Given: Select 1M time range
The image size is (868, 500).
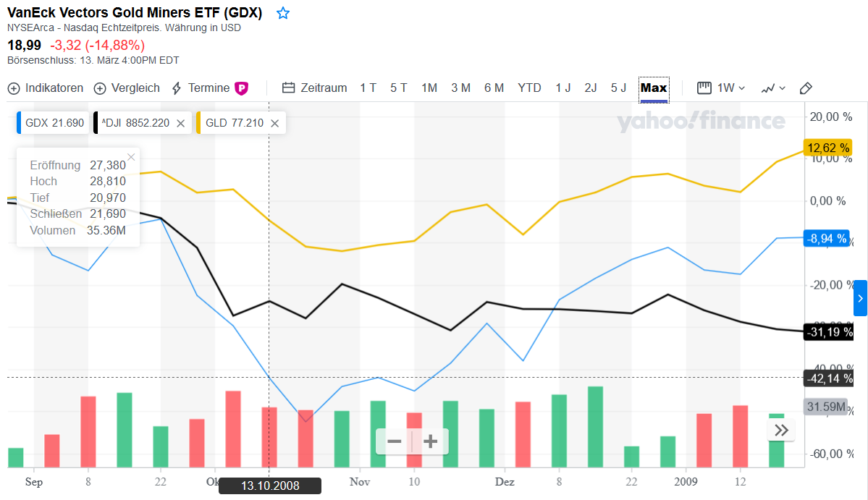Looking at the screenshot, I should pyautogui.click(x=429, y=88).
